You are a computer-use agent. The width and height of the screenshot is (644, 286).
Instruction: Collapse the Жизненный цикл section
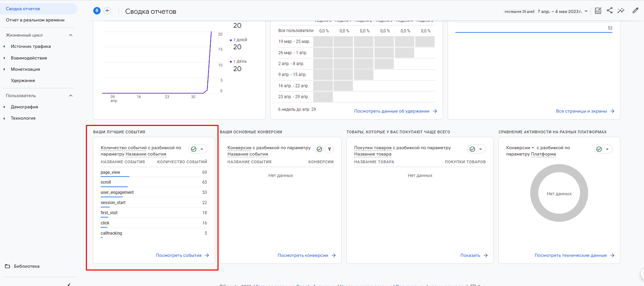click(x=71, y=35)
